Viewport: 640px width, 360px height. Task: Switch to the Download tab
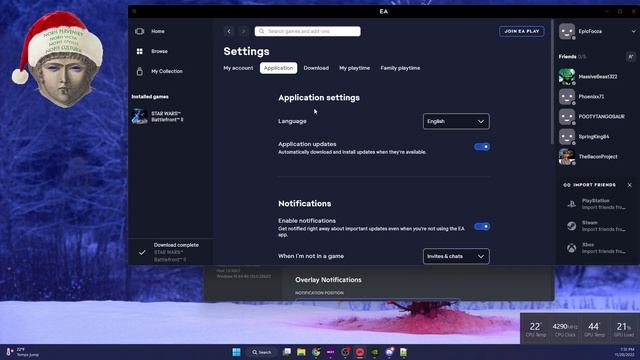coord(316,68)
